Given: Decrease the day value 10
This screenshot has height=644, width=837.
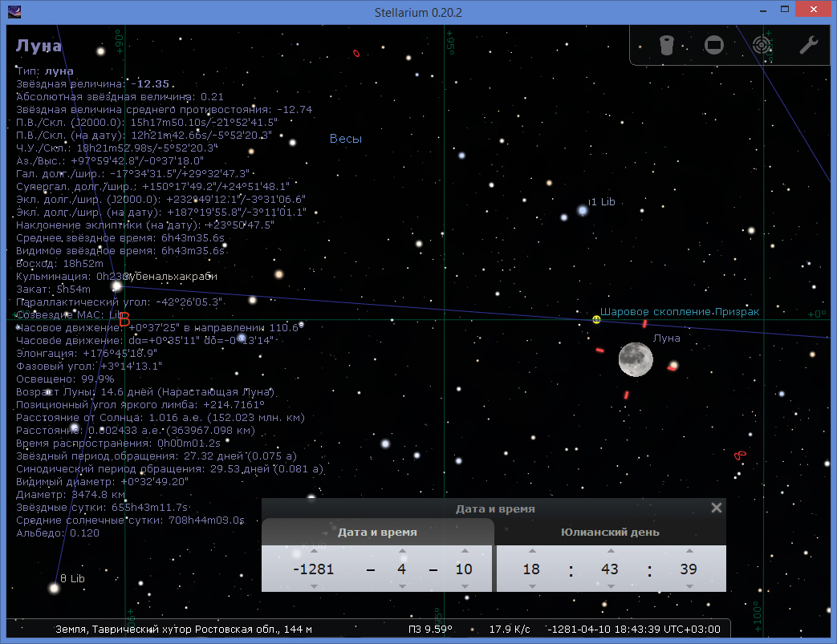Looking at the screenshot, I should pyautogui.click(x=465, y=586).
